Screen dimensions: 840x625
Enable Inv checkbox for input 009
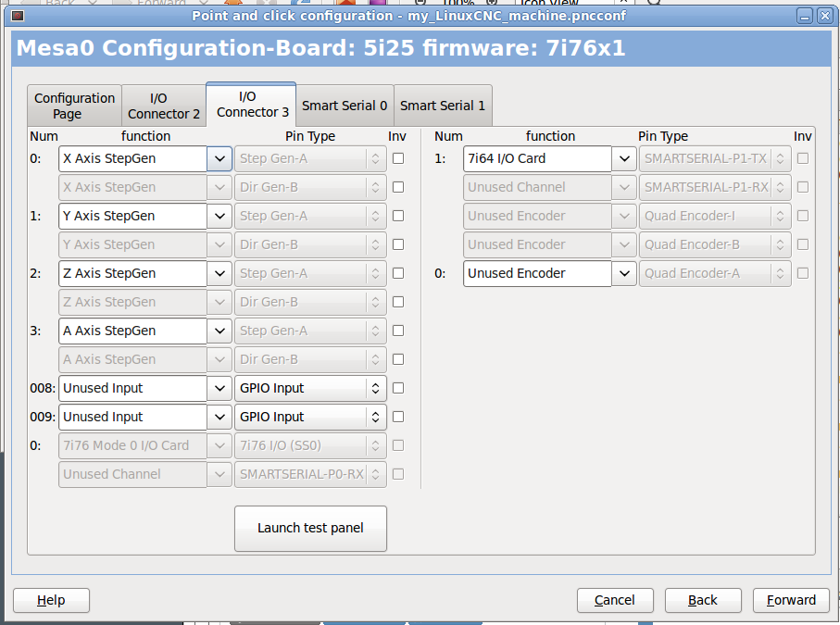[398, 417]
